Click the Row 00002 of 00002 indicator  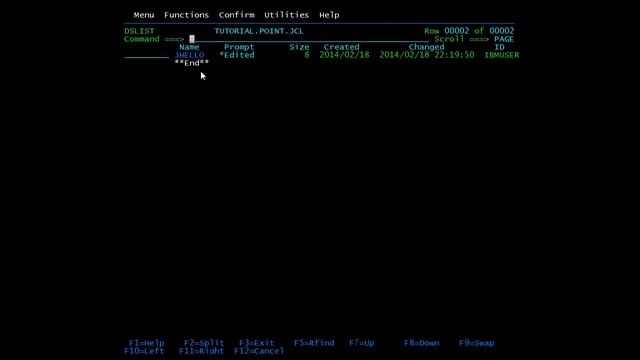tap(469, 31)
